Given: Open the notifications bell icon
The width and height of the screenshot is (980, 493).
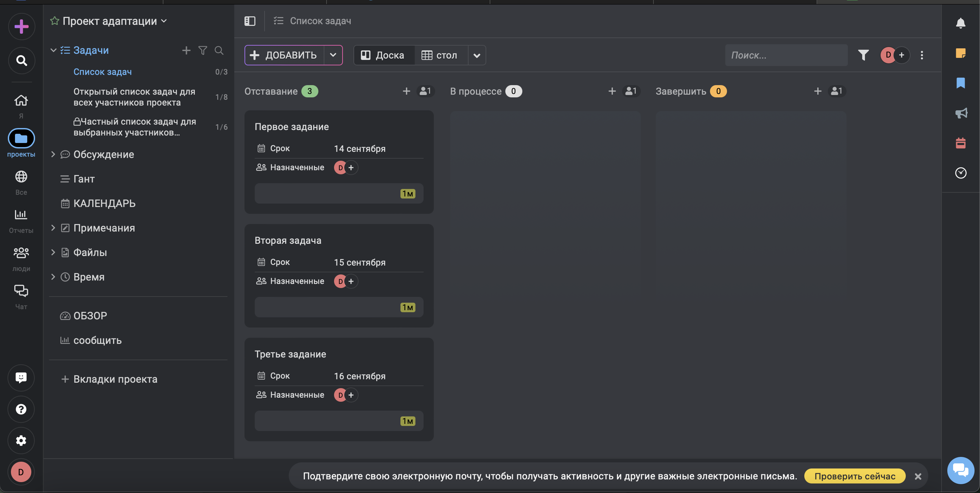Looking at the screenshot, I should 960,23.
